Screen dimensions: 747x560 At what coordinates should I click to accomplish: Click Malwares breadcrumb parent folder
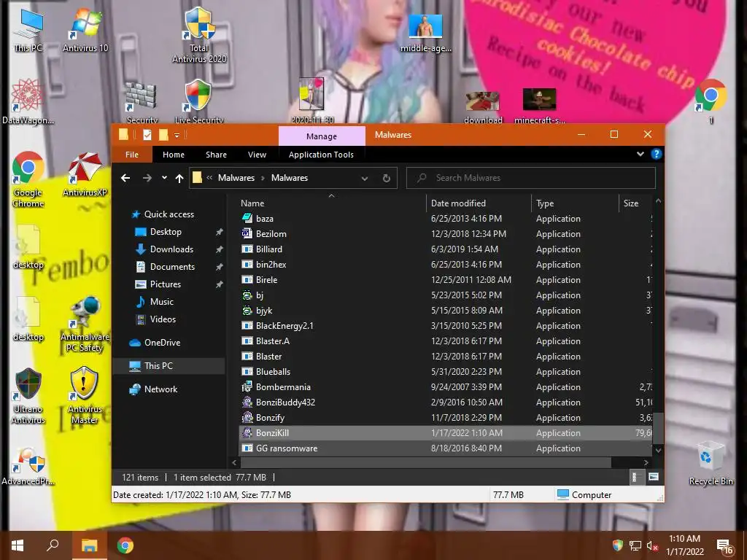pos(236,178)
